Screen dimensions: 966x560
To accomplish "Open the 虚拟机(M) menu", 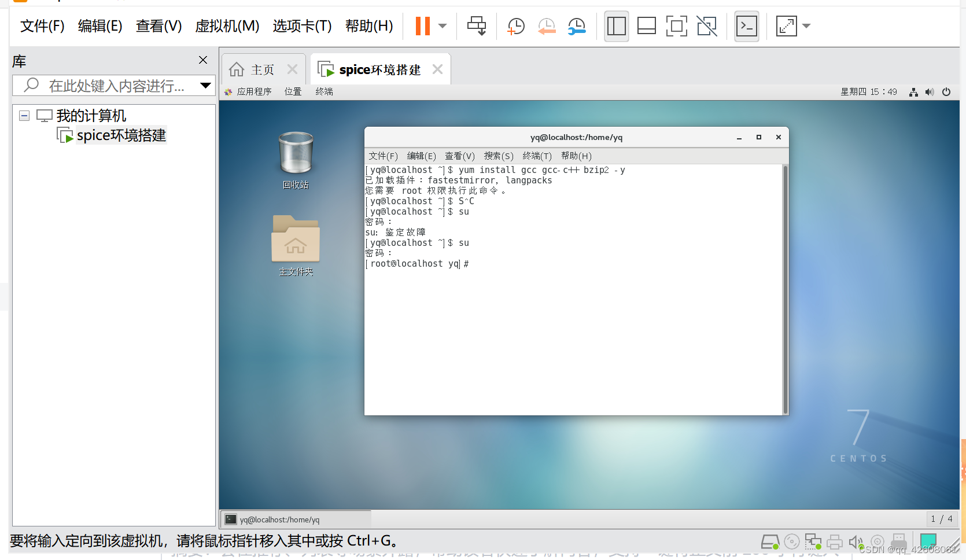I will coord(227,26).
